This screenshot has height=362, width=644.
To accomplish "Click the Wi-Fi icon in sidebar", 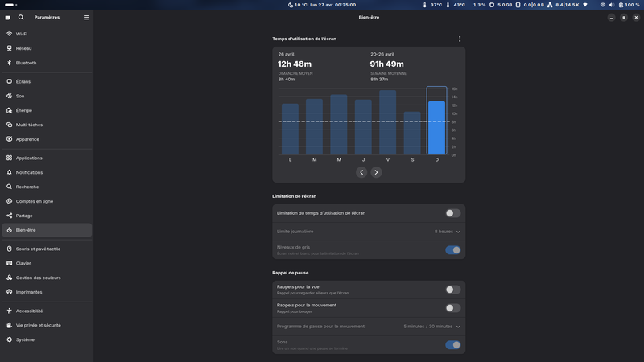I will coord(9,34).
